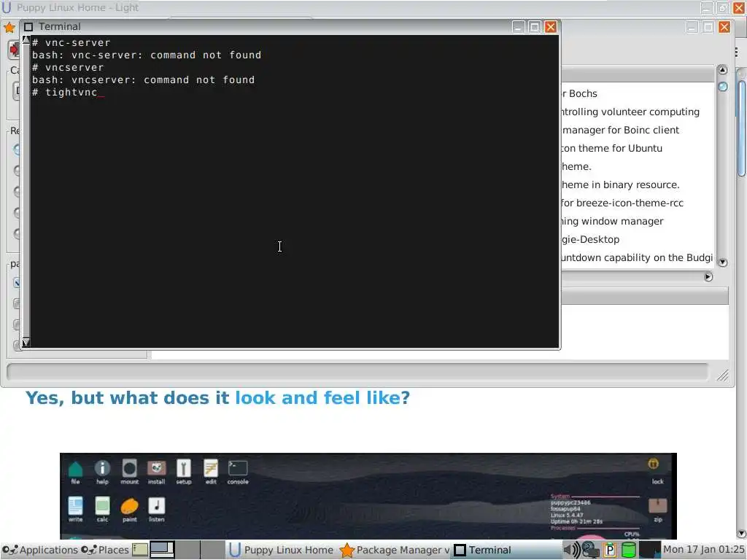Click the browser page scroll down arrow
This screenshot has width=747, height=560.
pos(741,534)
